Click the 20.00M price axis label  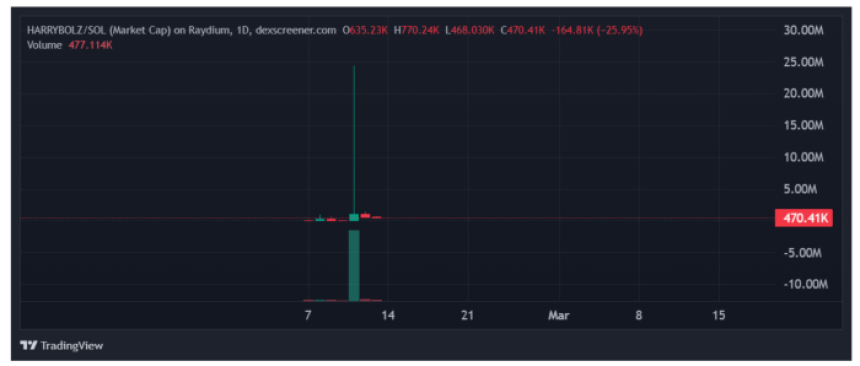tap(804, 94)
